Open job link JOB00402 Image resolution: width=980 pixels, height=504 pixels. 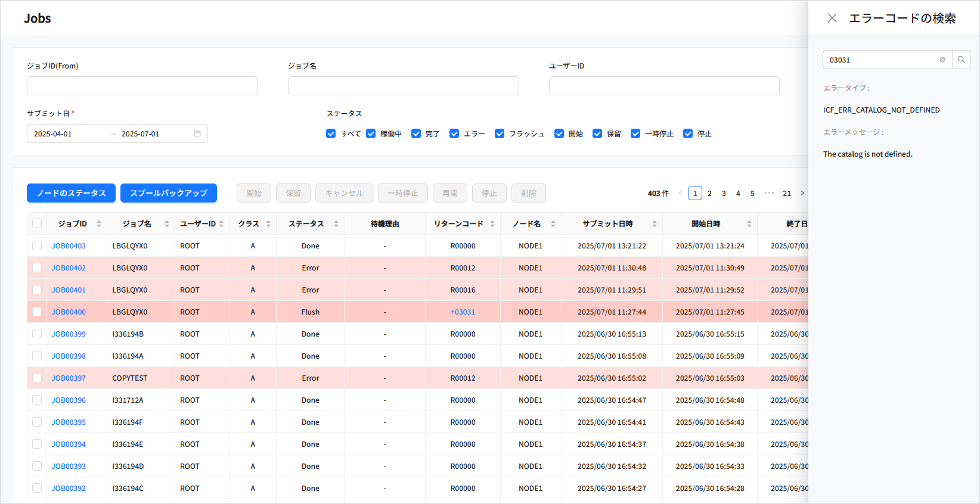pyautogui.click(x=69, y=268)
